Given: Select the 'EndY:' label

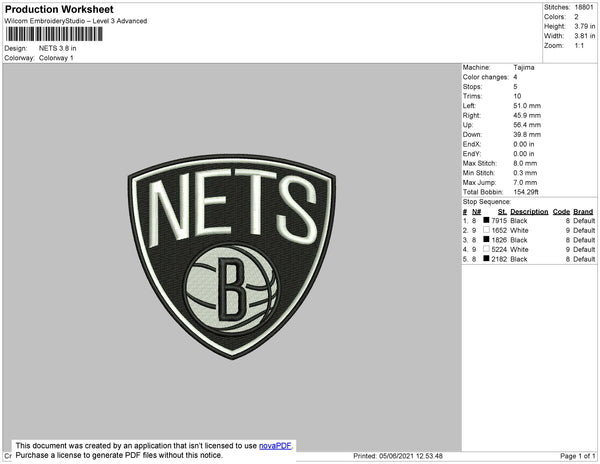Looking at the screenshot, I should coord(472,154).
